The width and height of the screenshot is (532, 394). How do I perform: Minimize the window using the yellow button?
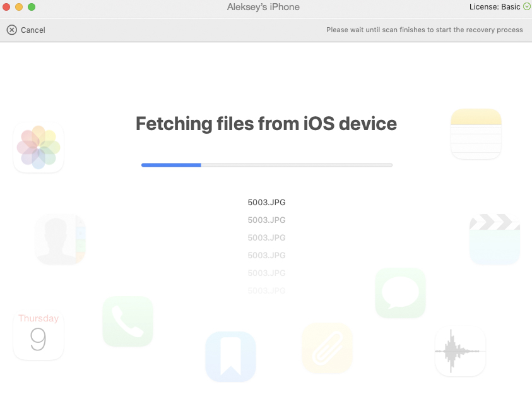click(x=19, y=7)
